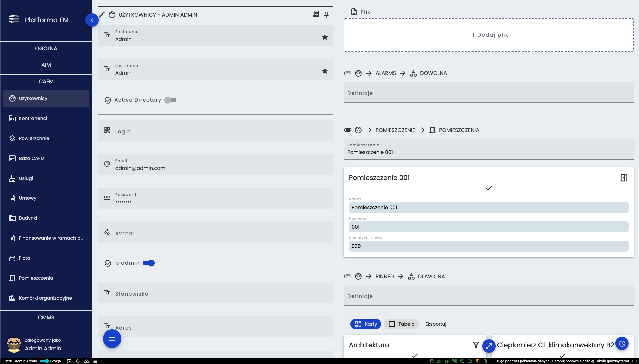Expand the AIM sidebar section
Image resolution: width=639 pixels, height=364 pixels.
46,65
